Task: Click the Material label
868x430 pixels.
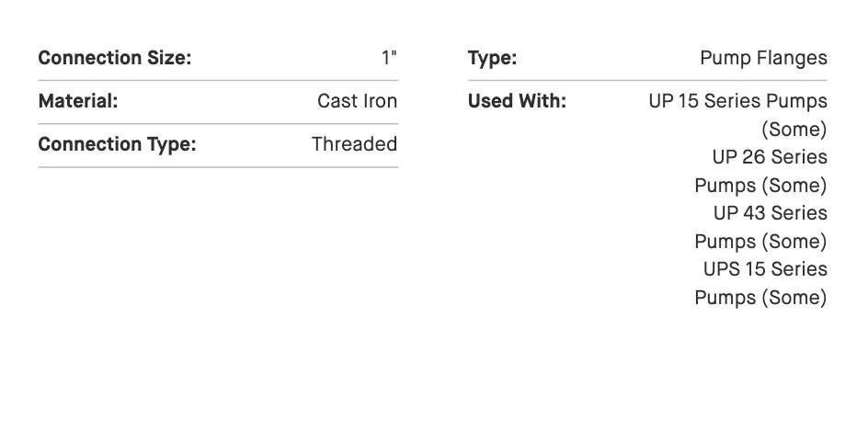Action: point(78,101)
